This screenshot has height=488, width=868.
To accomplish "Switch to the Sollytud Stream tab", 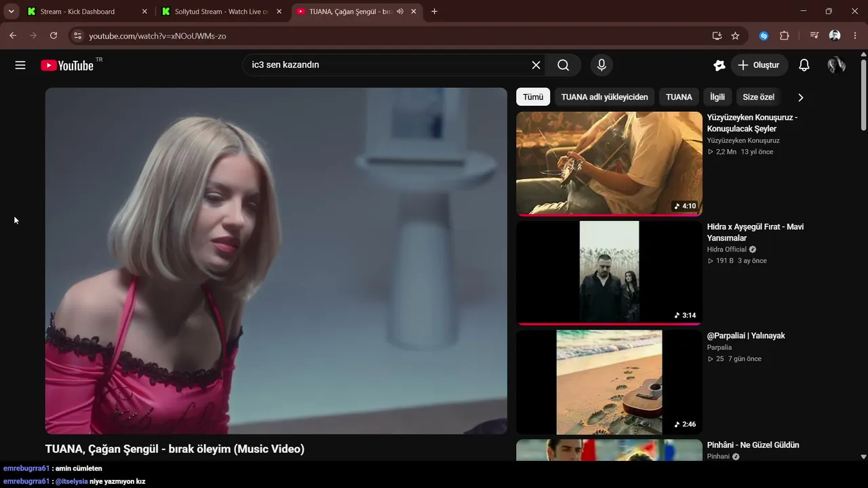I will (222, 12).
